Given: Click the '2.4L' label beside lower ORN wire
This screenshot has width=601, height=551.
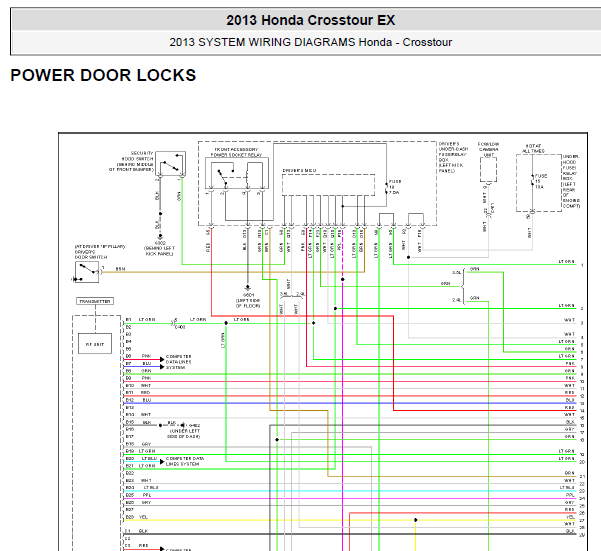Looking at the screenshot, I should click(x=456, y=300).
